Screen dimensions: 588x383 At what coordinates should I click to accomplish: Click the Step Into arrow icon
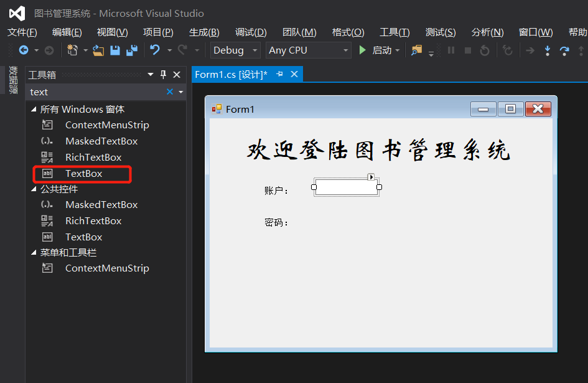pos(548,50)
